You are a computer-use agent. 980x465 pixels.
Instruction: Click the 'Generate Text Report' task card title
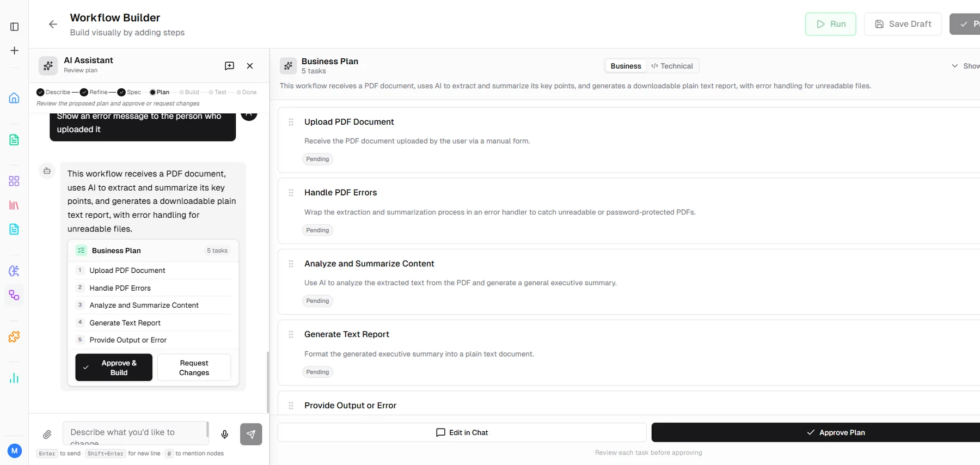(347, 334)
